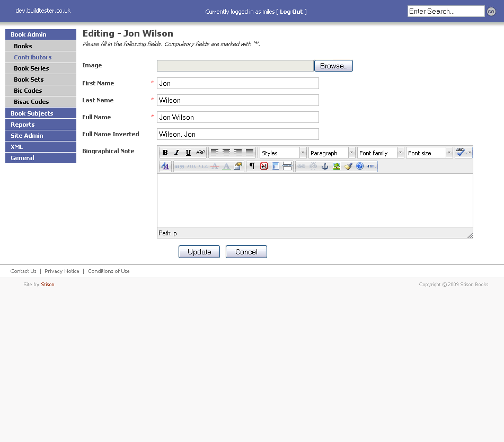This screenshot has height=442, width=504.
Task: Open the editor help question mark
Action: pyautogui.click(x=360, y=166)
